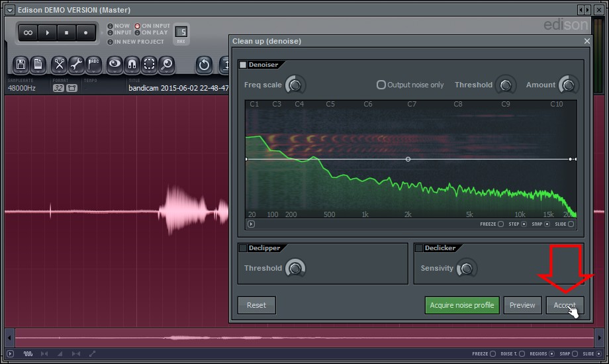
Task: Expand the bottom-left waveform options arrow
Action: (9, 354)
